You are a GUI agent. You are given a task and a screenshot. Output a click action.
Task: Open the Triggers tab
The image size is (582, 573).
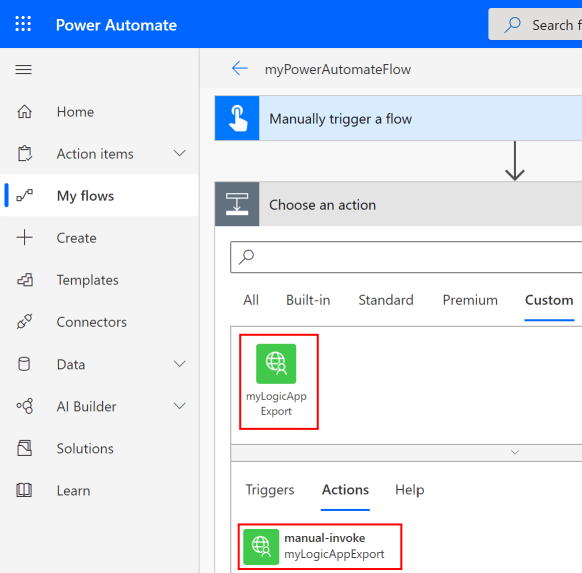(x=270, y=490)
